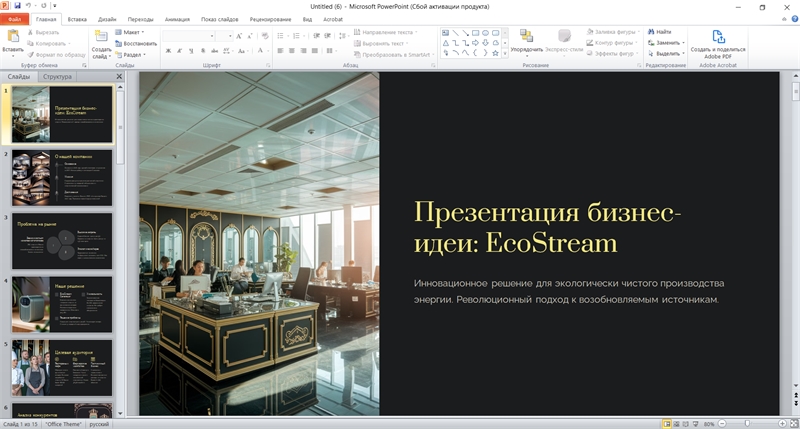Select the rectangle shape in shapes gallery
This screenshot has height=429, width=800.
coord(476,33)
